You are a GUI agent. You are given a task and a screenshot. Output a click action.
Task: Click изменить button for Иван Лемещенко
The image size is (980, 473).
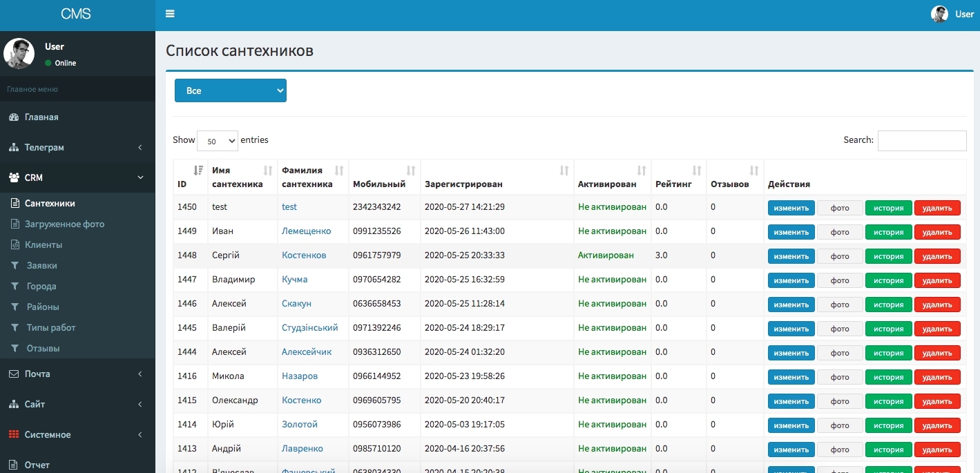coord(791,232)
